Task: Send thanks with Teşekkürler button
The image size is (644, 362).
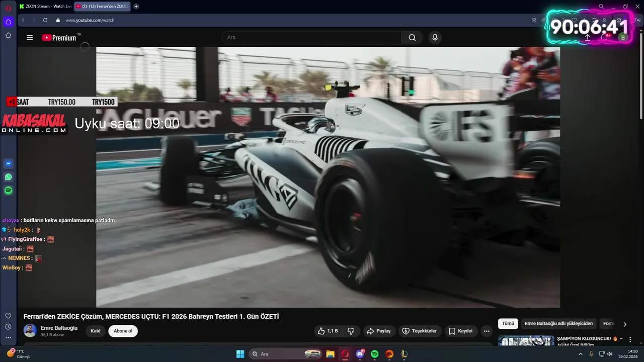Action: click(420, 331)
